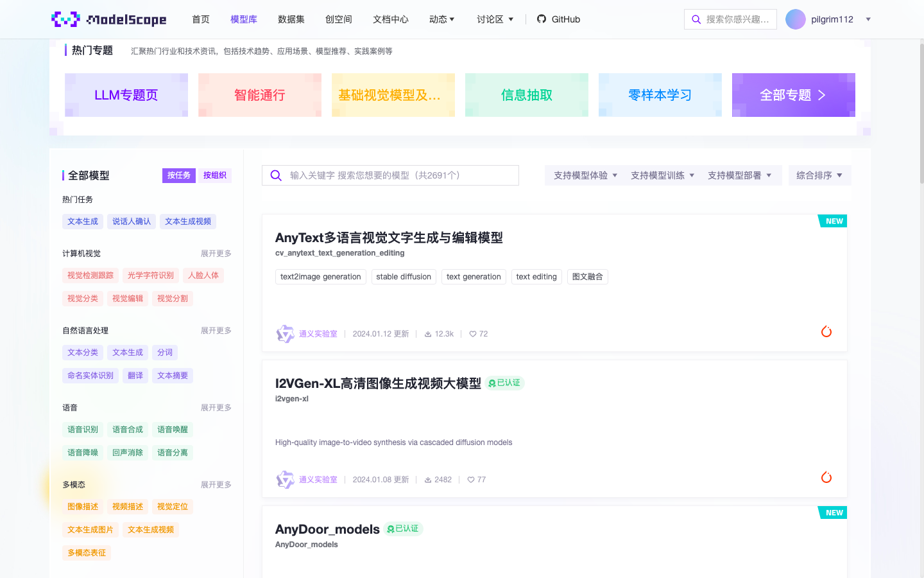924x578 pixels.
Task: Open the GitHub icon in the navigation bar
Action: pyautogui.click(x=541, y=19)
